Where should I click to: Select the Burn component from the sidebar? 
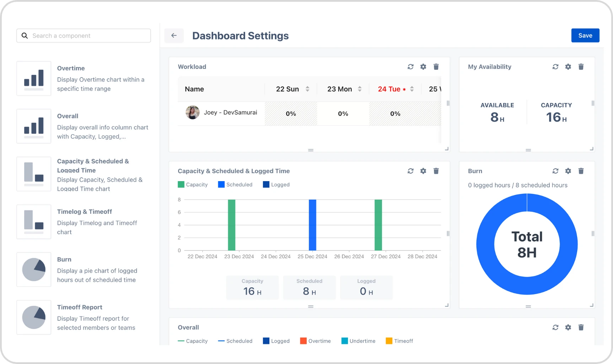(84, 269)
